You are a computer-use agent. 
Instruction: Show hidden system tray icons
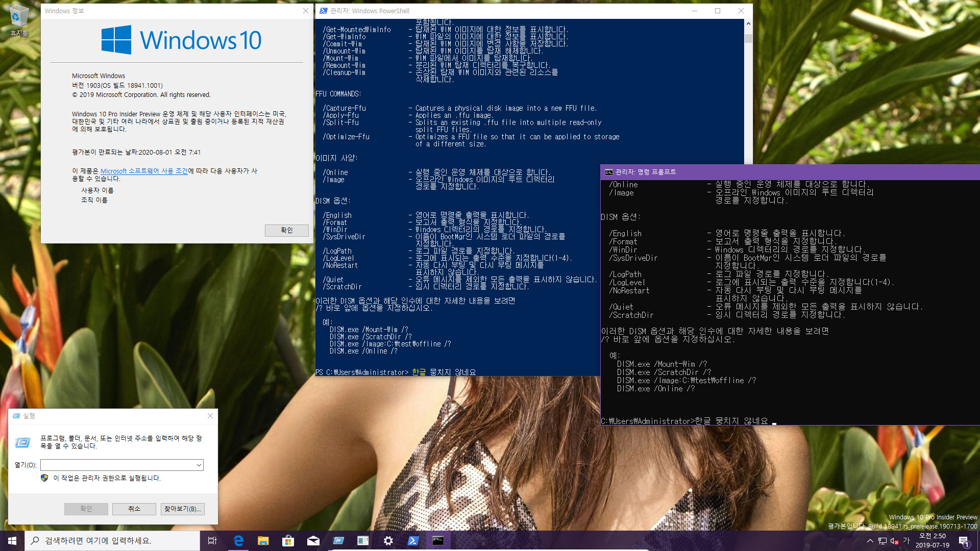point(870,541)
